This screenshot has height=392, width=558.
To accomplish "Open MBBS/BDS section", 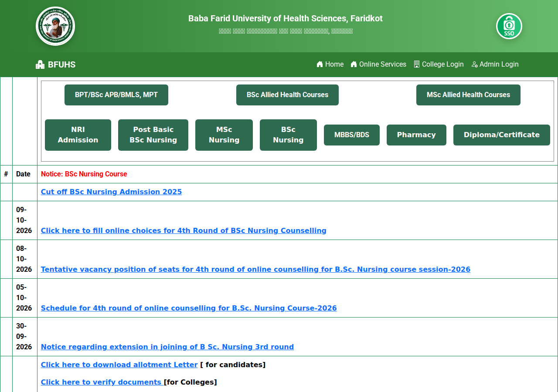I will [x=352, y=135].
